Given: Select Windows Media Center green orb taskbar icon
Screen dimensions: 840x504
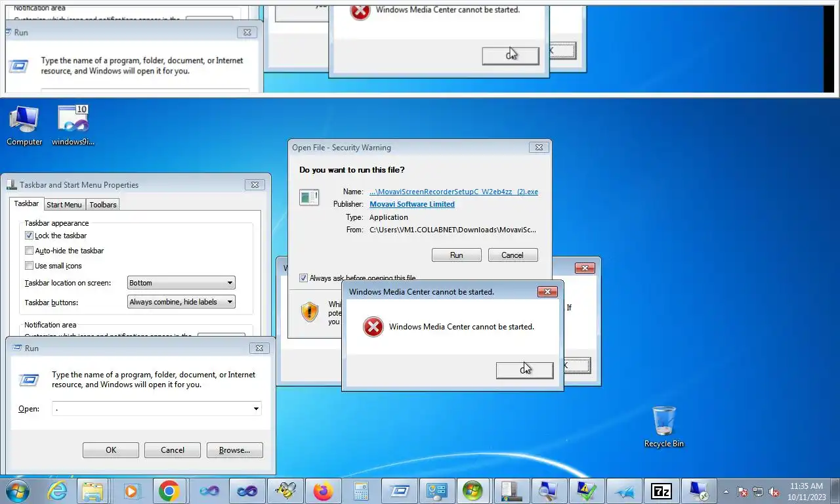Looking at the screenshot, I should pos(472,491).
